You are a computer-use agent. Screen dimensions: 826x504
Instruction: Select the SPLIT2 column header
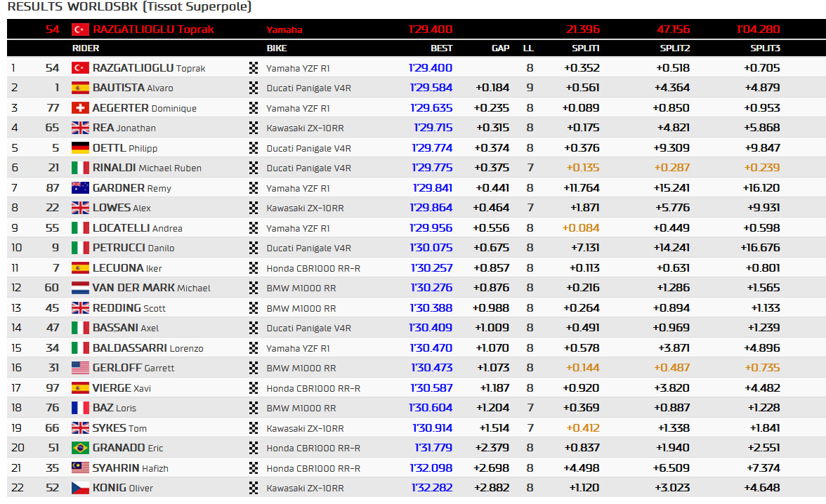click(x=675, y=48)
